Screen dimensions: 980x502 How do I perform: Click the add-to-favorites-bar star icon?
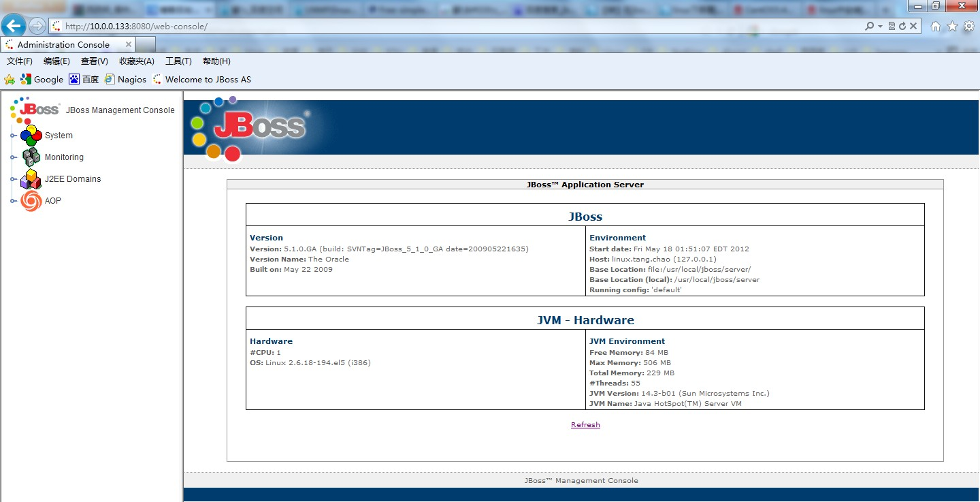coord(10,79)
